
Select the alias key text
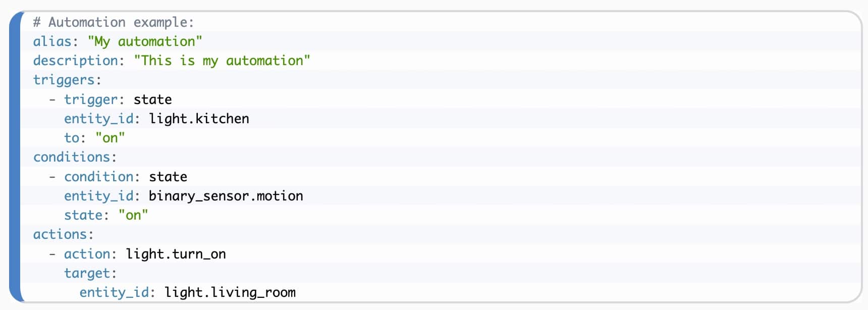pos(52,41)
